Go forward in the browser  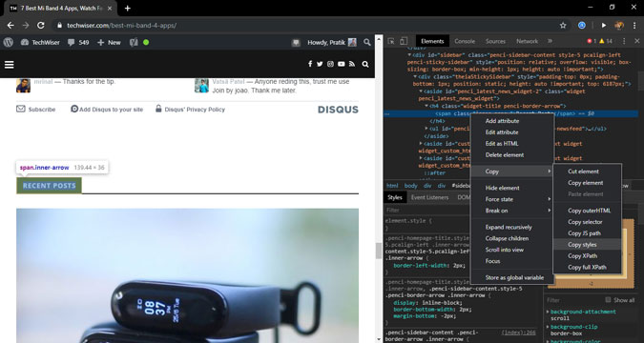26,26
